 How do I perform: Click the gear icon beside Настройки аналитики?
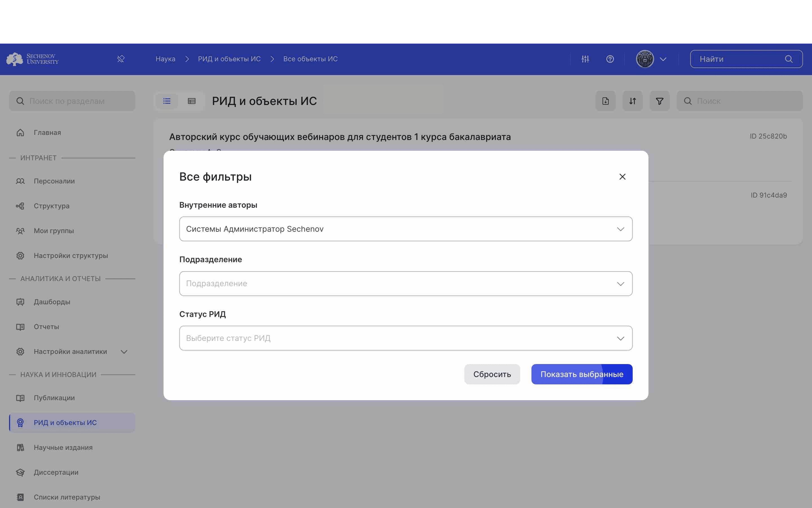click(x=20, y=352)
